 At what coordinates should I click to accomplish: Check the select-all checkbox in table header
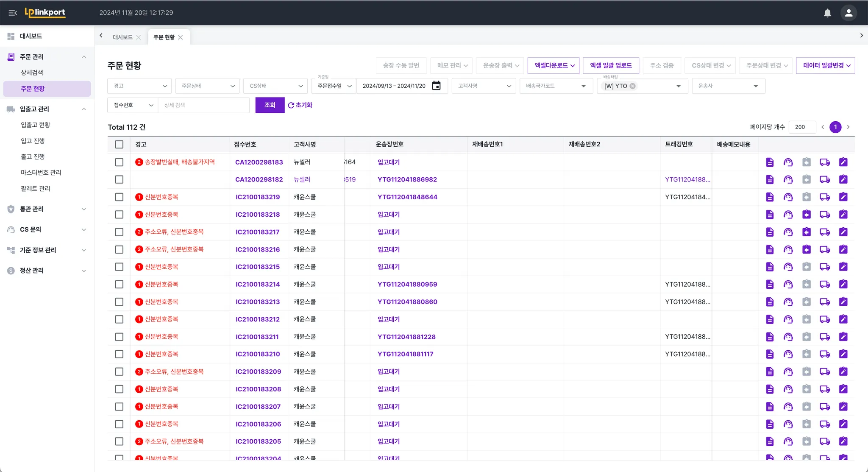tap(119, 145)
